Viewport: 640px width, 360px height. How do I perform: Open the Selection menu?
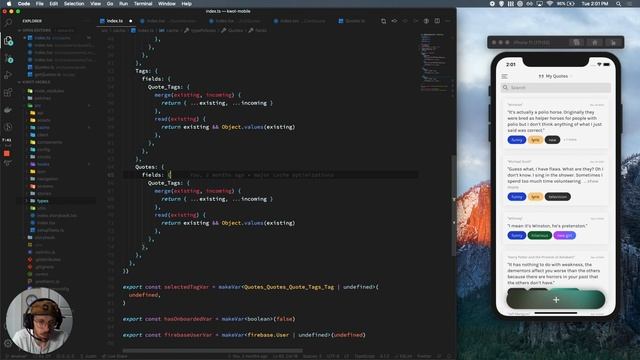pyautogui.click(x=74, y=4)
